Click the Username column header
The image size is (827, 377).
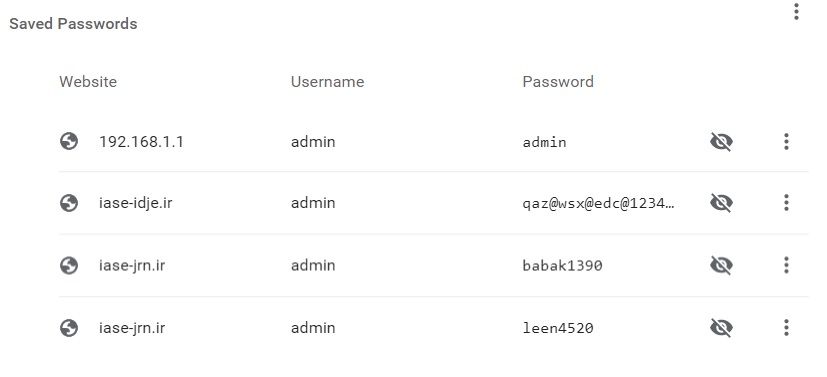point(328,82)
